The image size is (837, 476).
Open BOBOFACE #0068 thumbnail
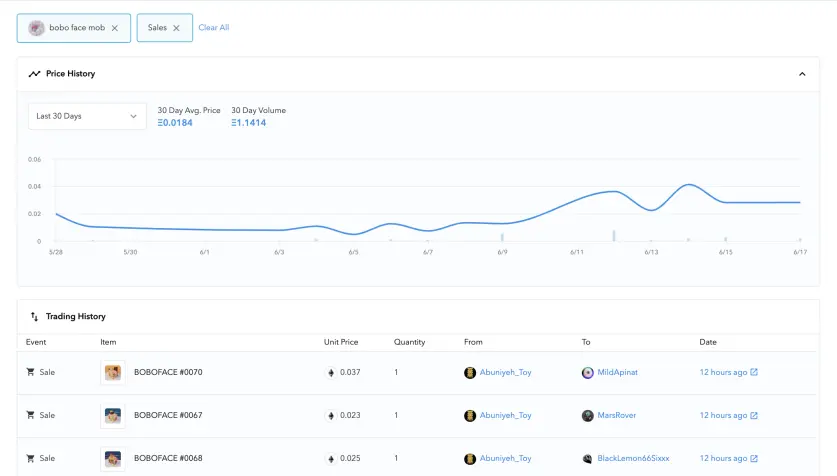pyautogui.click(x=113, y=458)
